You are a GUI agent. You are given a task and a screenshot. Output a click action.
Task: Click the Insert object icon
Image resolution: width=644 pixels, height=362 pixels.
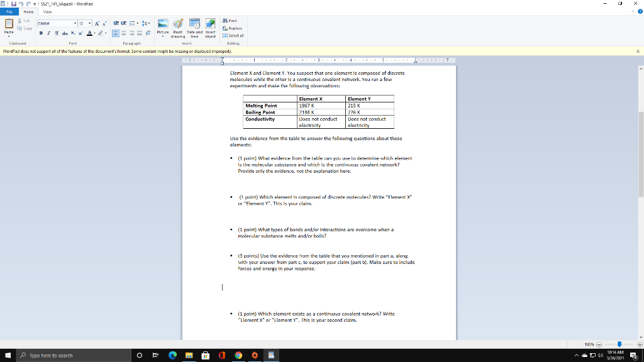click(210, 26)
